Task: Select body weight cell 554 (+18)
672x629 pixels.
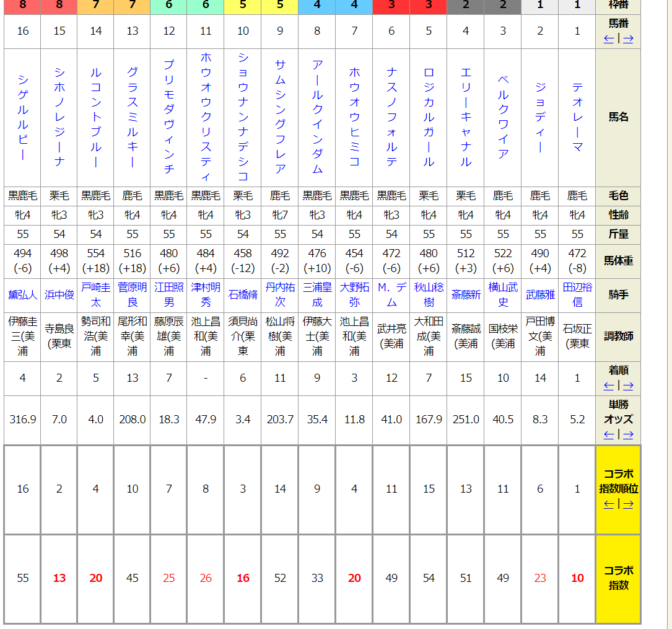Action: 95,261
